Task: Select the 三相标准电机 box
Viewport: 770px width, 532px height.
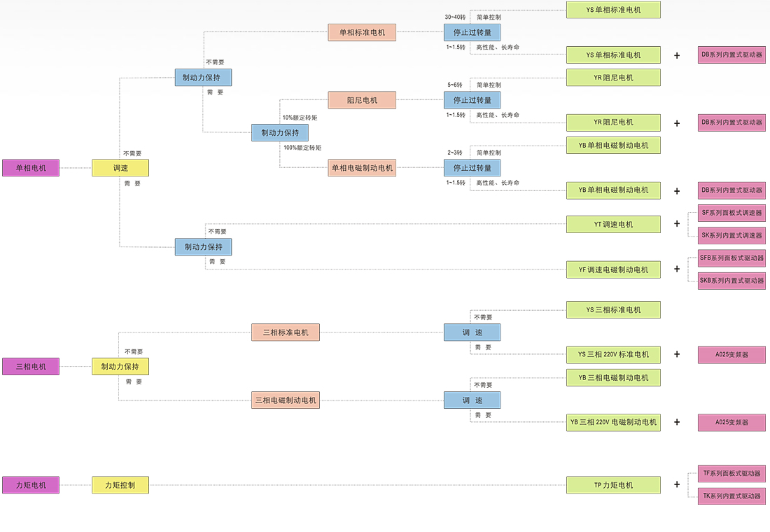Action: 286,332
